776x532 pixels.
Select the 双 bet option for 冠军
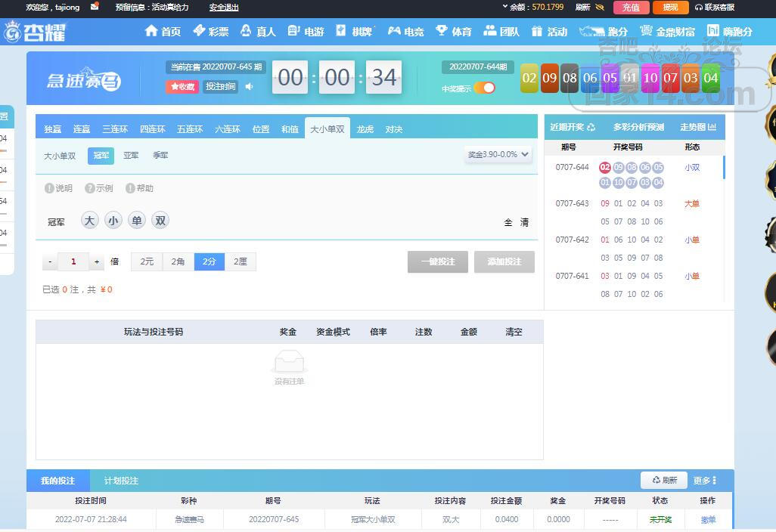coord(160,221)
